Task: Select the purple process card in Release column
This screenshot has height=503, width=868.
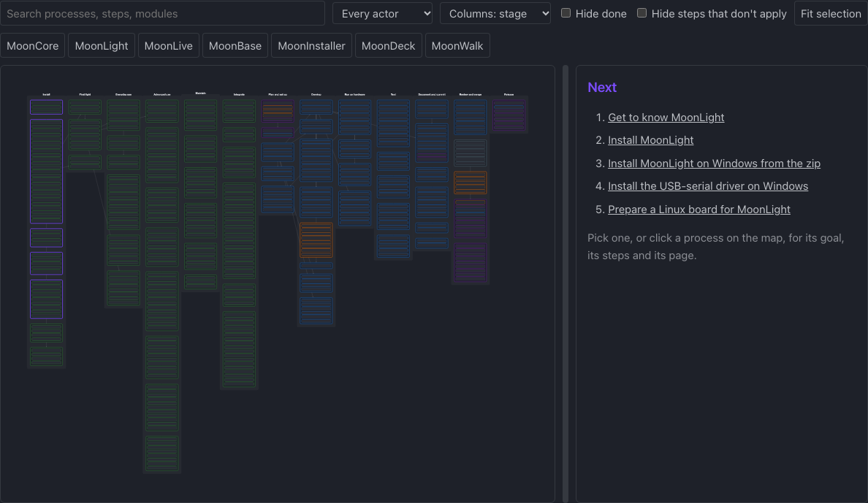Action: tap(509, 115)
